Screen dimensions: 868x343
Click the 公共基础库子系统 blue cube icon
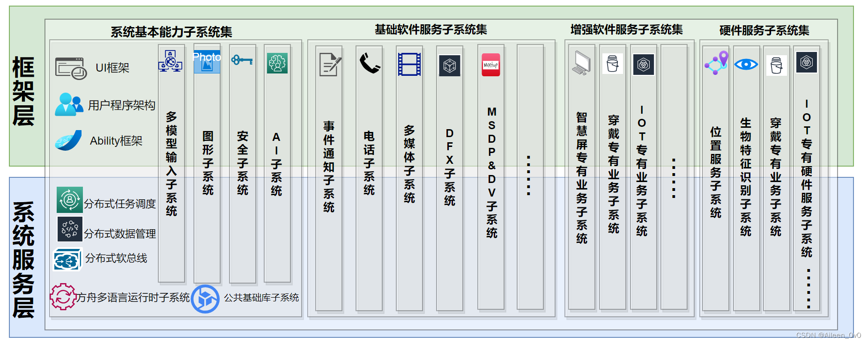[205, 299]
